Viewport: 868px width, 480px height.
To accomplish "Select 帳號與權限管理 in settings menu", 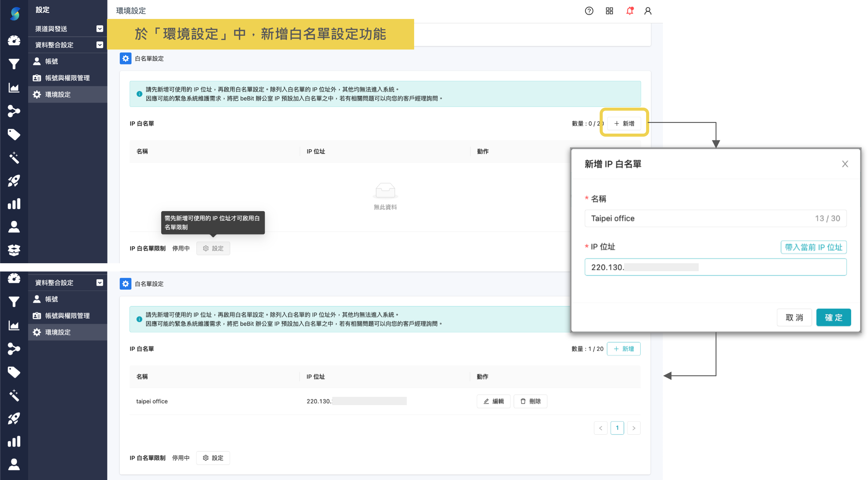I will tap(67, 78).
